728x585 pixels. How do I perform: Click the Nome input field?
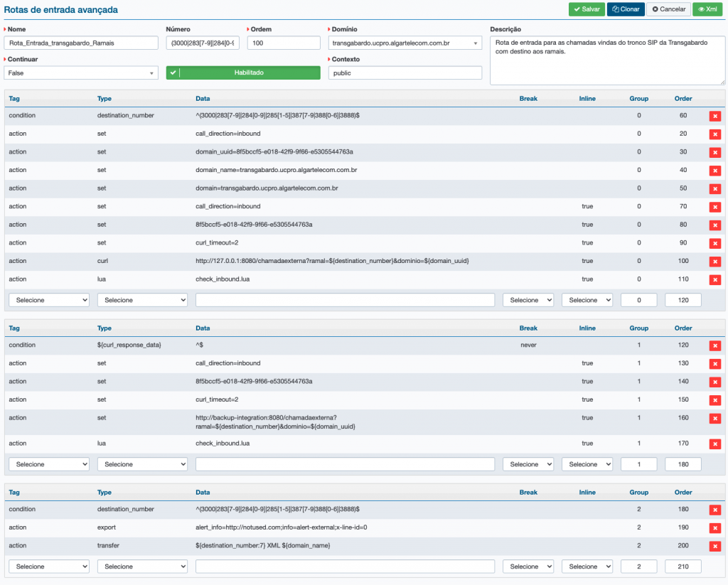tap(81, 43)
